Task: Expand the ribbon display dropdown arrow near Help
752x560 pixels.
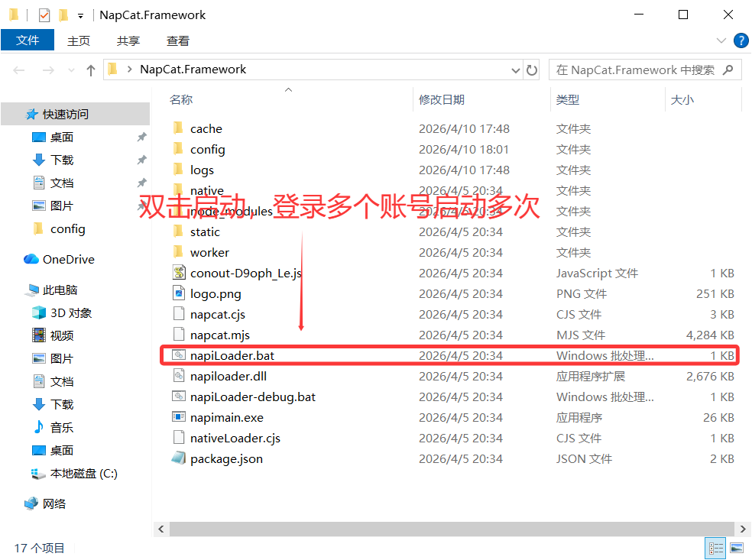Action: (721, 40)
